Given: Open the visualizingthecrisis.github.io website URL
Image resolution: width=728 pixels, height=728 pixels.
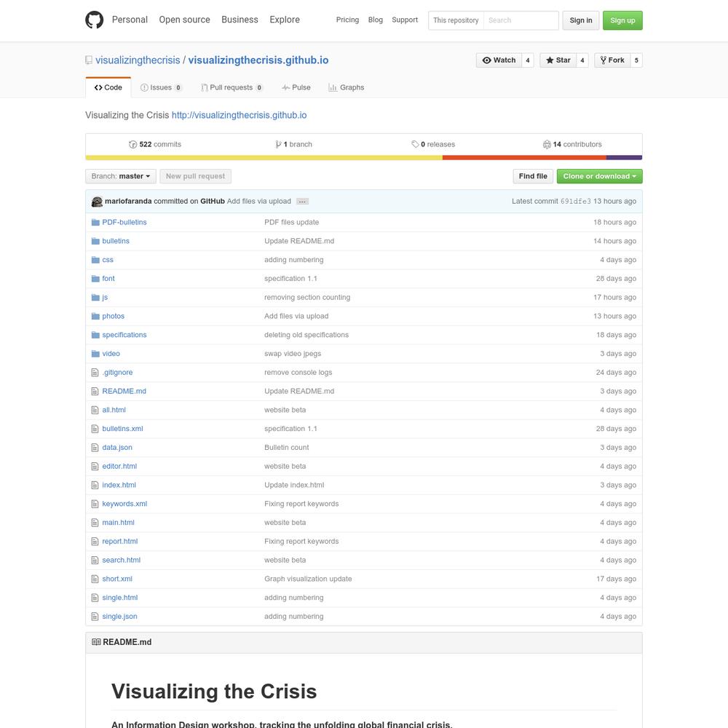Looking at the screenshot, I should [239, 115].
